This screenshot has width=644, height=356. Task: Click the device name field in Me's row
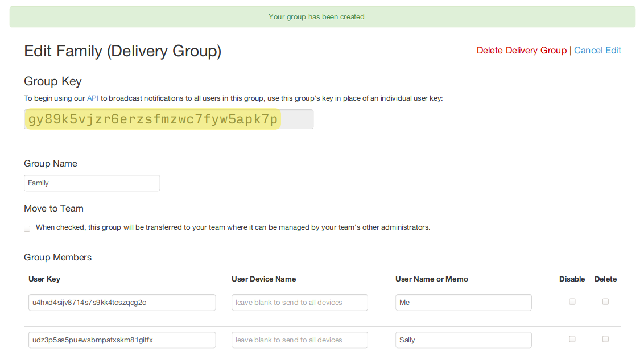click(299, 303)
